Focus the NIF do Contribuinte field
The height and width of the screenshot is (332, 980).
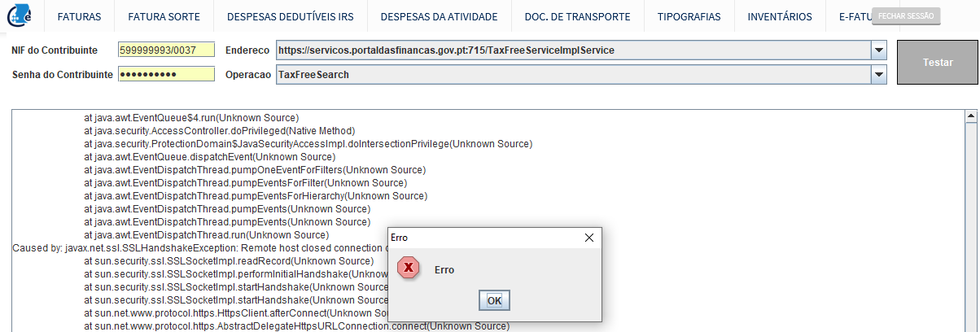coord(166,50)
